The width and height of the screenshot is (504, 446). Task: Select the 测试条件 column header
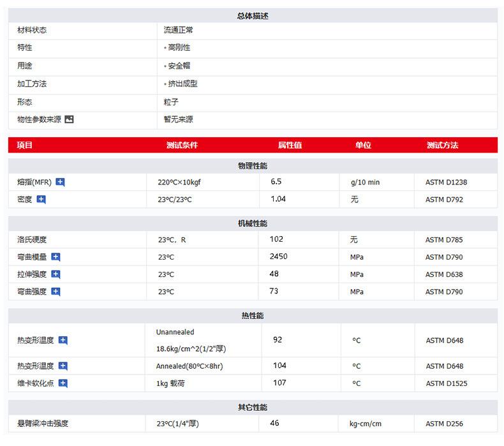tap(182, 145)
